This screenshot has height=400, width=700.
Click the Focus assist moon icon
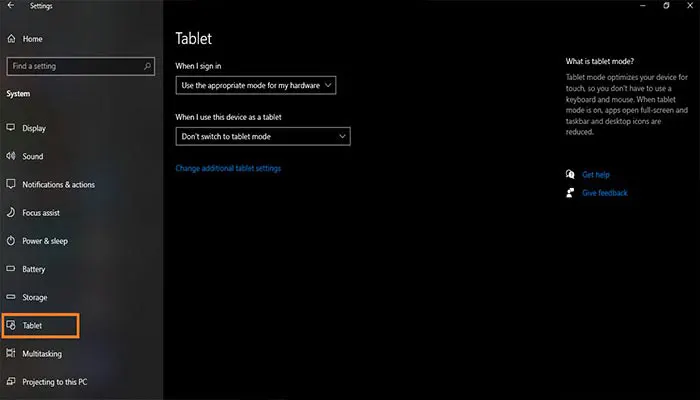coord(12,213)
